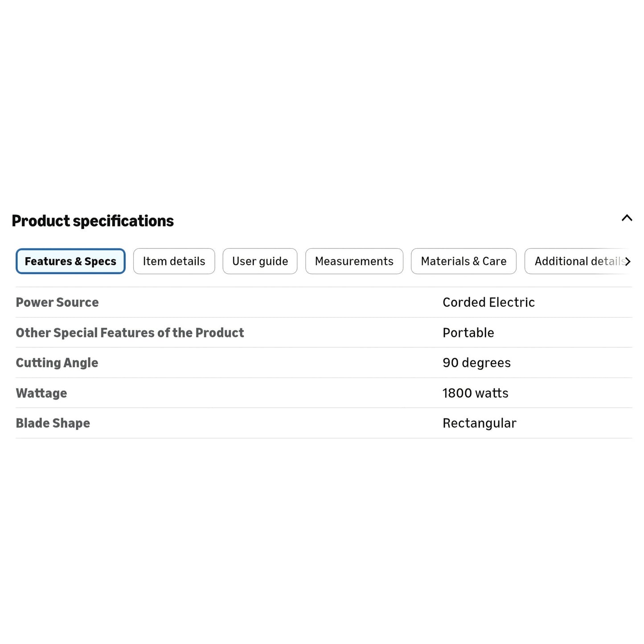
Task: Select the Corded Electric value
Action: (x=488, y=302)
